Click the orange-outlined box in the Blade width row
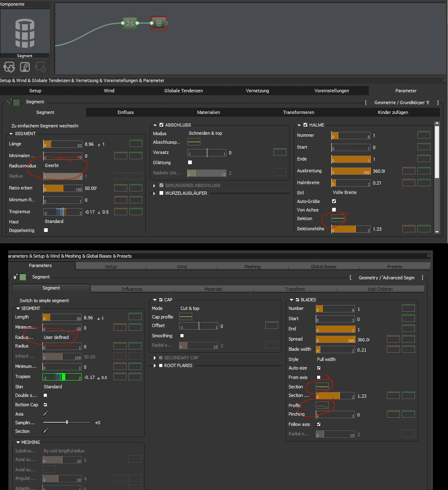 393,349
